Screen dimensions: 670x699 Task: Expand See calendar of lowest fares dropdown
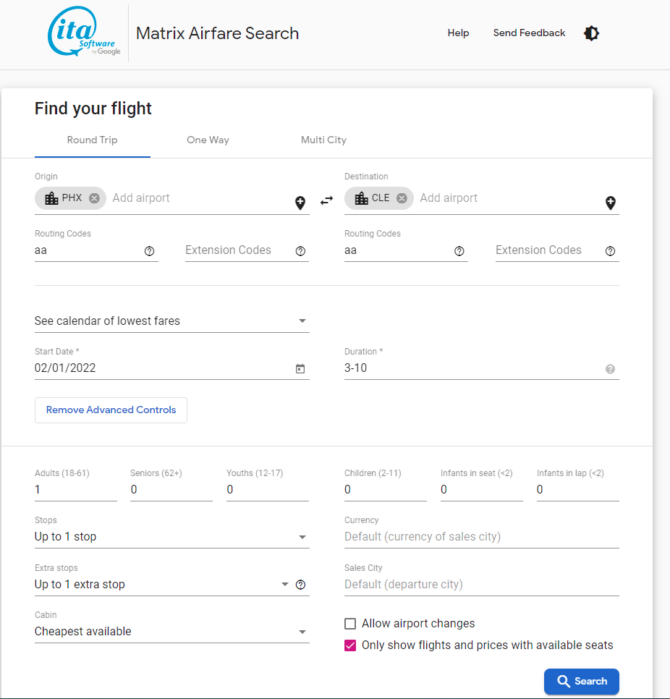click(x=172, y=321)
